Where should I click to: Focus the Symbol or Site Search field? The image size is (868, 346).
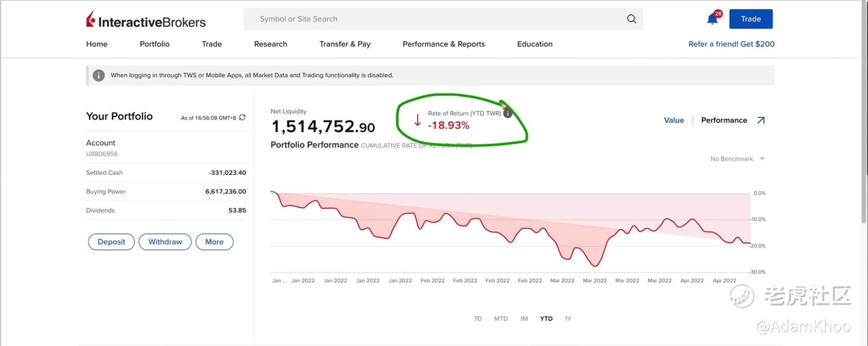click(443, 19)
